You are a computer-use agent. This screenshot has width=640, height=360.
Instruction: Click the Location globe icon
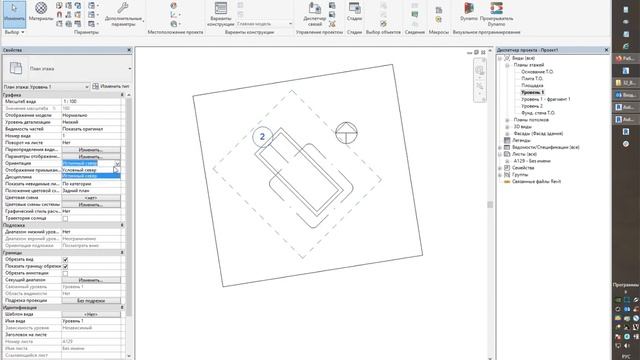[174, 6]
